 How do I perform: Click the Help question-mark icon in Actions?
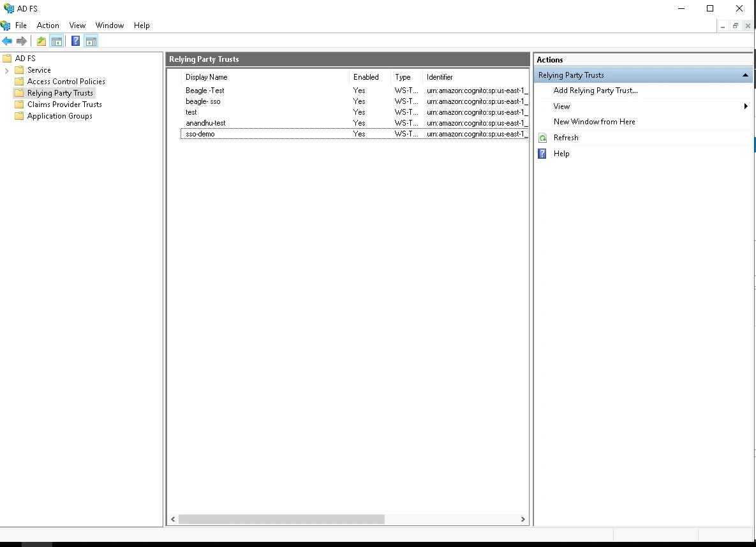pos(542,154)
